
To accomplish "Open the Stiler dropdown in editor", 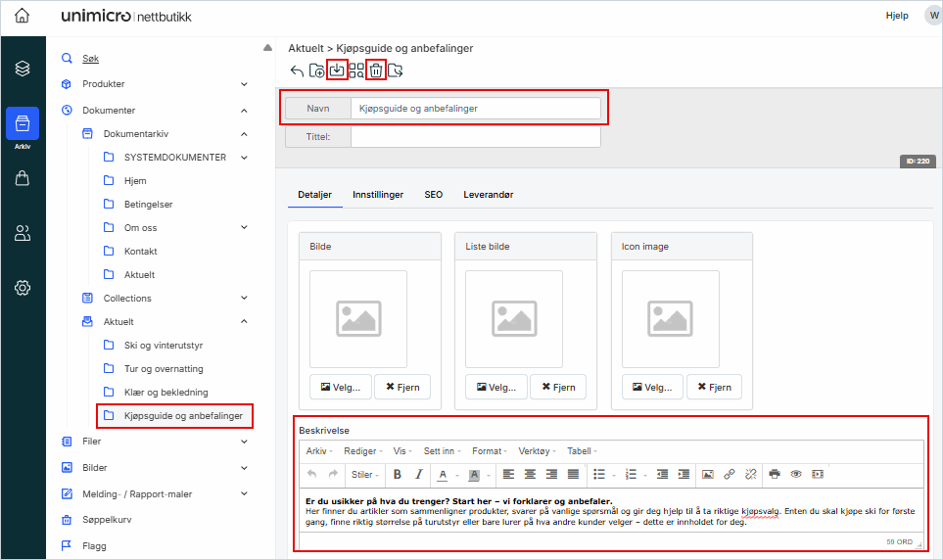I will pos(365,474).
